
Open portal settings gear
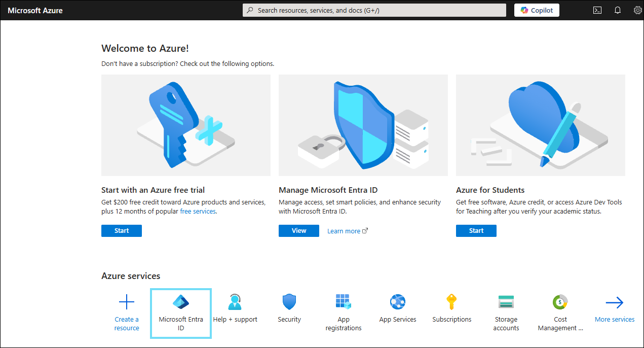(x=637, y=10)
